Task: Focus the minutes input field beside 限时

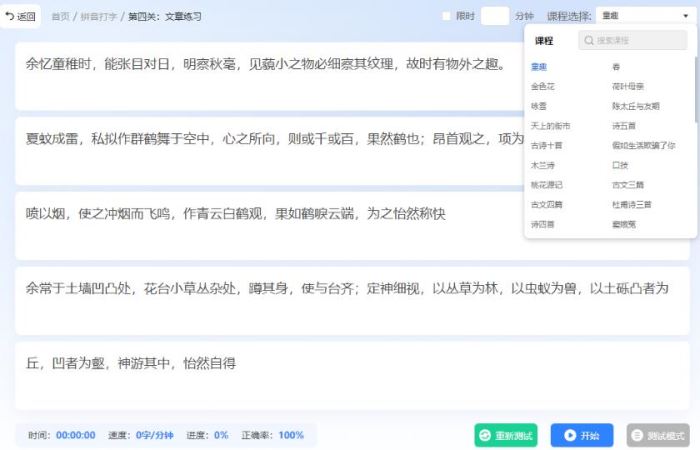Action: (495, 16)
